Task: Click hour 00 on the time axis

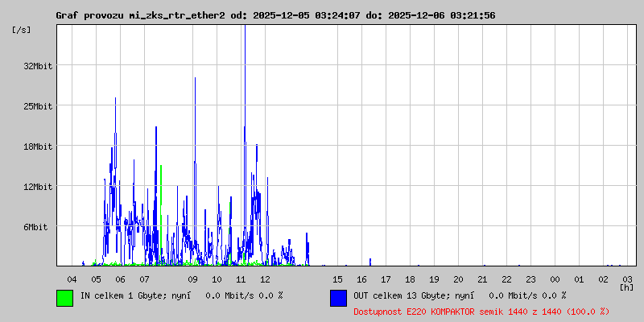Action: point(555,279)
